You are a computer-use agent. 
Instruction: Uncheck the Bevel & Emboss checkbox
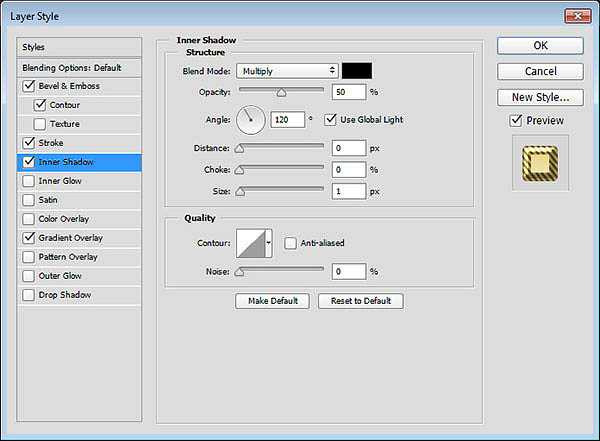(x=27, y=86)
